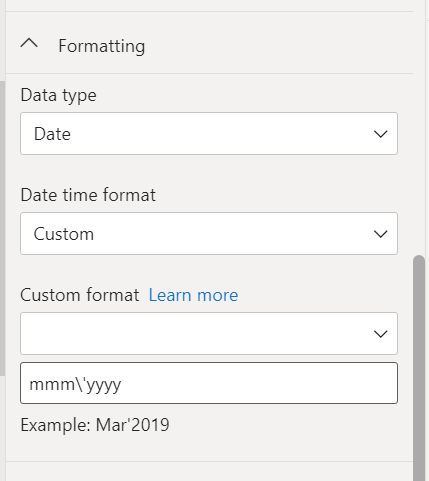Image resolution: width=429 pixels, height=481 pixels.
Task: Click the Data type label
Action: pyautogui.click(x=59, y=95)
